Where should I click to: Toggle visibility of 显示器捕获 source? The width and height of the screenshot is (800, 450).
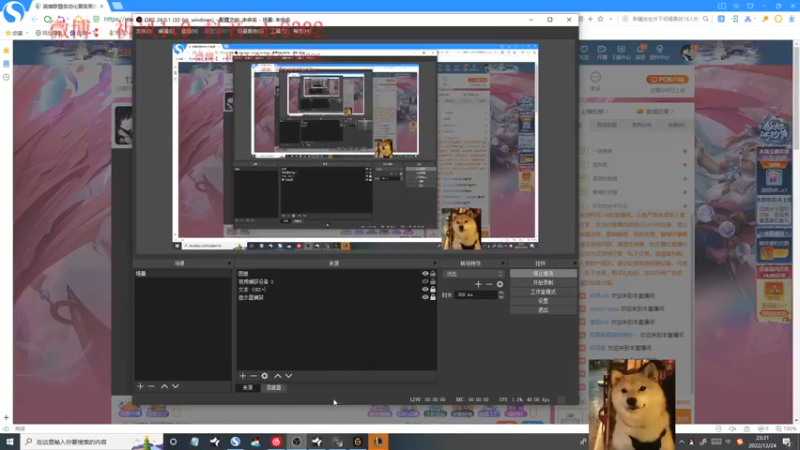[425, 297]
